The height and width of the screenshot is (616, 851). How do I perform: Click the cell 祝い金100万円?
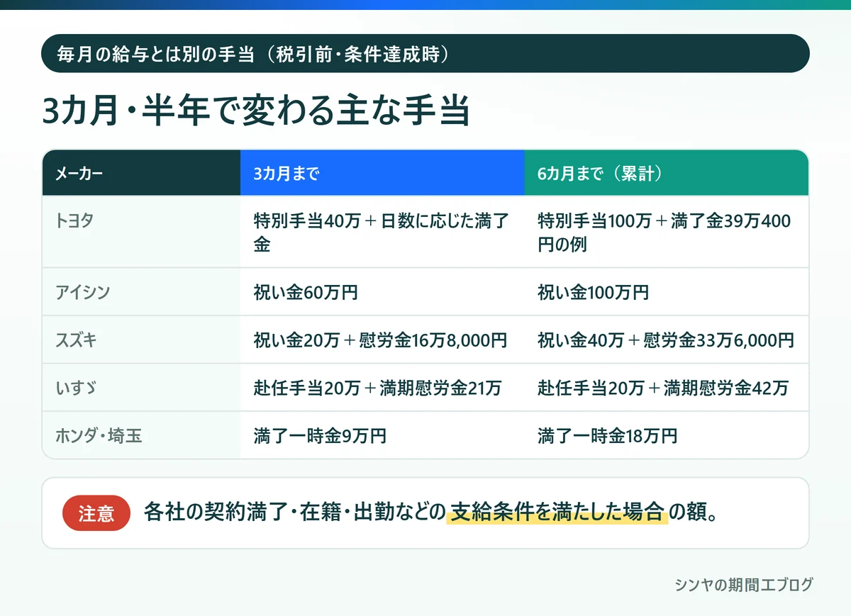[667, 292]
